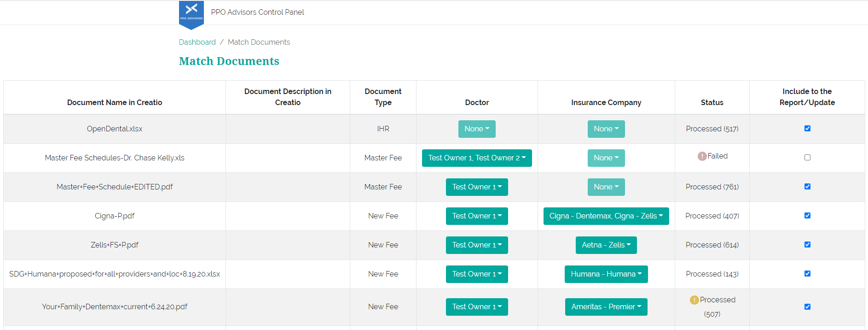Click the red Failed warning icon
The height and width of the screenshot is (330, 868).
click(x=702, y=156)
